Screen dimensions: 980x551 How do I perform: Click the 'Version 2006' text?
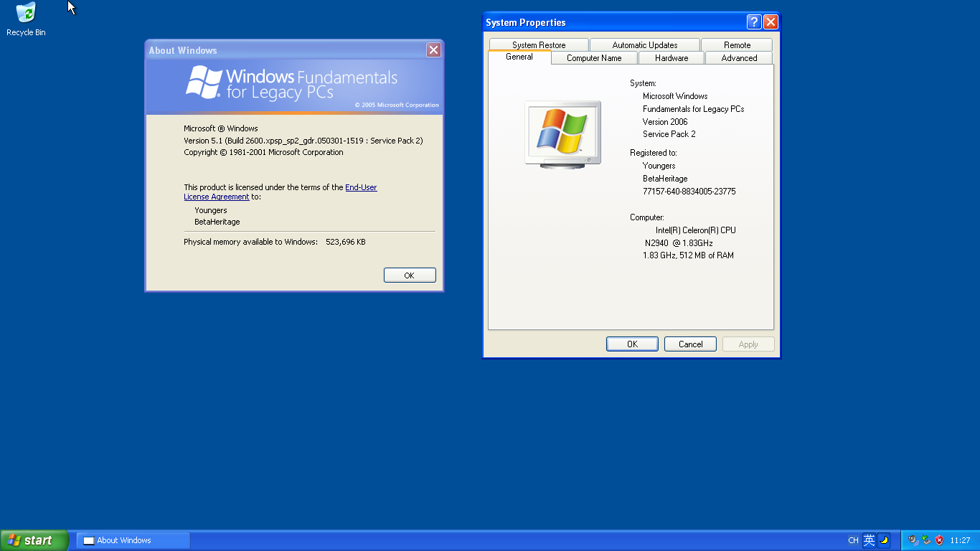[x=665, y=122]
